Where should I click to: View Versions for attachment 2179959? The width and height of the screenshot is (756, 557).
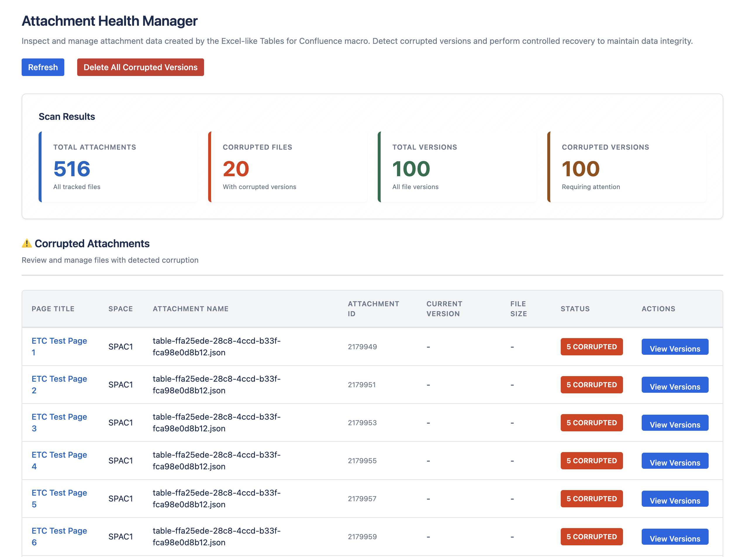pyautogui.click(x=674, y=537)
